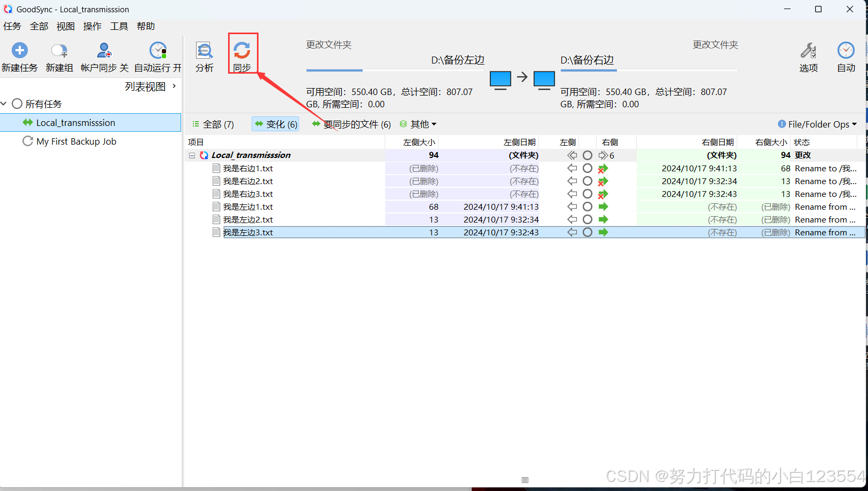Screen dimensions: 868x491
Task: Toggle 自动运行 auto-run clock icon
Action: coord(158,50)
